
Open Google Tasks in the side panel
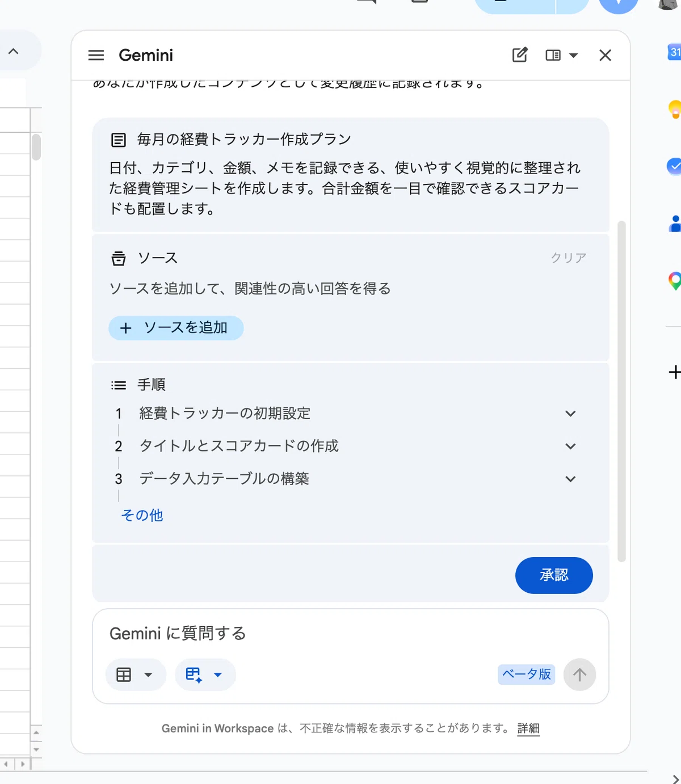coord(674,166)
